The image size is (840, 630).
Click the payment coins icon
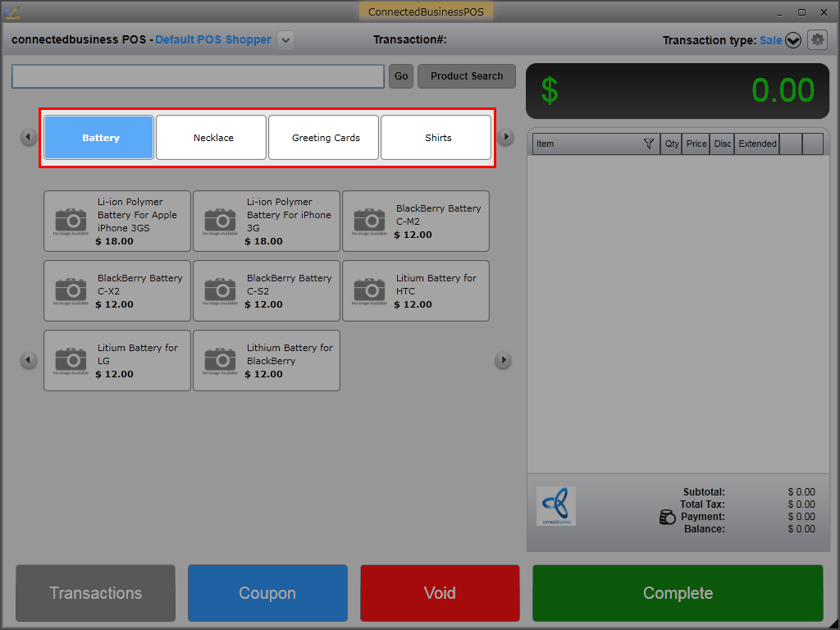(668, 517)
